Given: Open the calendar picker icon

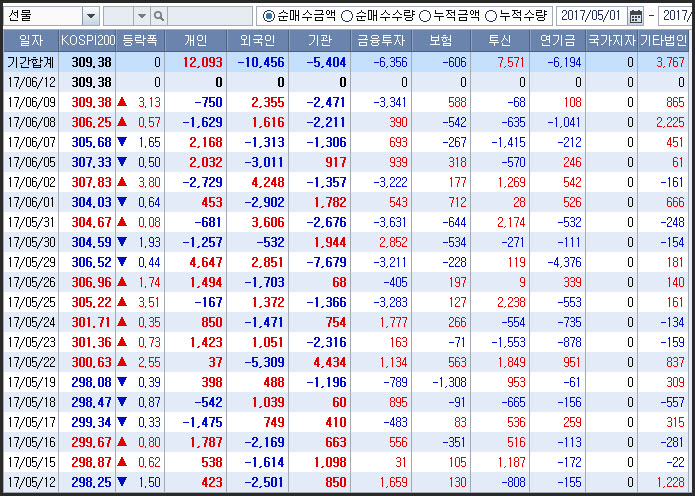Looking at the screenshot, I should (x=636, y=16).
